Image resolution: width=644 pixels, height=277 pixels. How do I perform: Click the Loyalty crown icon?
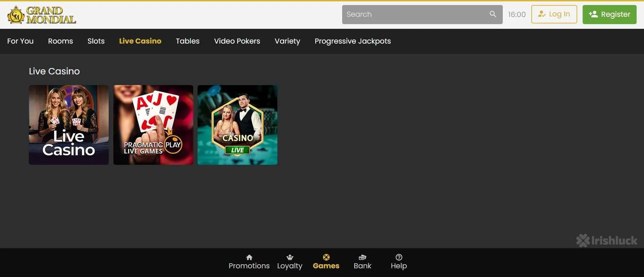(290, 257)
